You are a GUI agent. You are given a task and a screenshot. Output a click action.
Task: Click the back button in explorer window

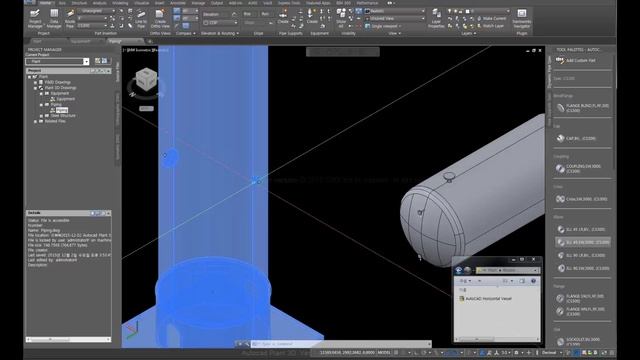(459, 270)
